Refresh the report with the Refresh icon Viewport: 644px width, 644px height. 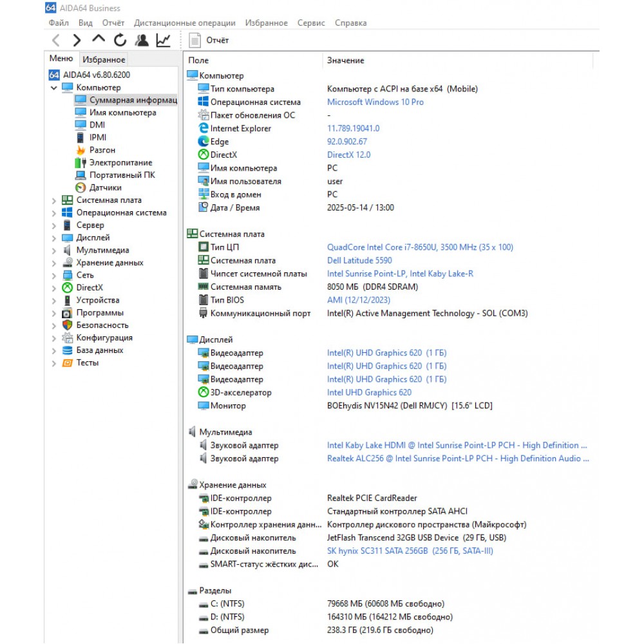[x=120, y=40]
